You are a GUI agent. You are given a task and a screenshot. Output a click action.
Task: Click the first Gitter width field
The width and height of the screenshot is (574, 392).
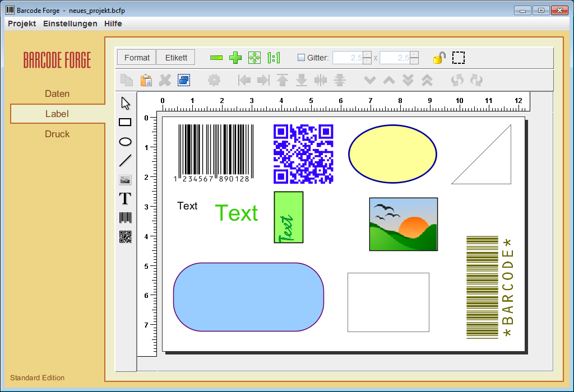point(348,58)
